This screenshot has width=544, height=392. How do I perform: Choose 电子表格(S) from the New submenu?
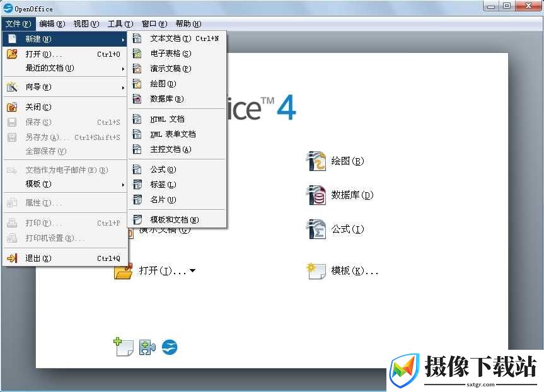pyautogui.click(x=177, y=54)
